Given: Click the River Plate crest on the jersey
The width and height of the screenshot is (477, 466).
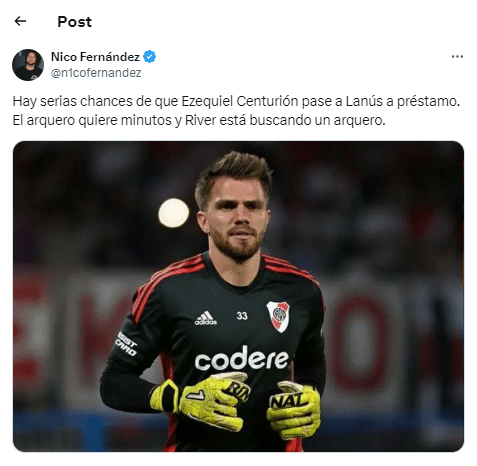Looking at the screenshot, I should (x=278, y=316).
